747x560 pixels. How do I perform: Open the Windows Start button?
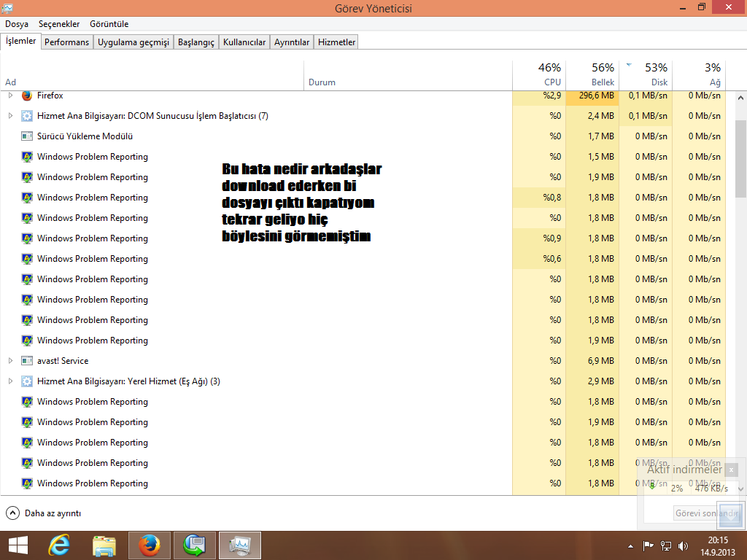[18, 545]
